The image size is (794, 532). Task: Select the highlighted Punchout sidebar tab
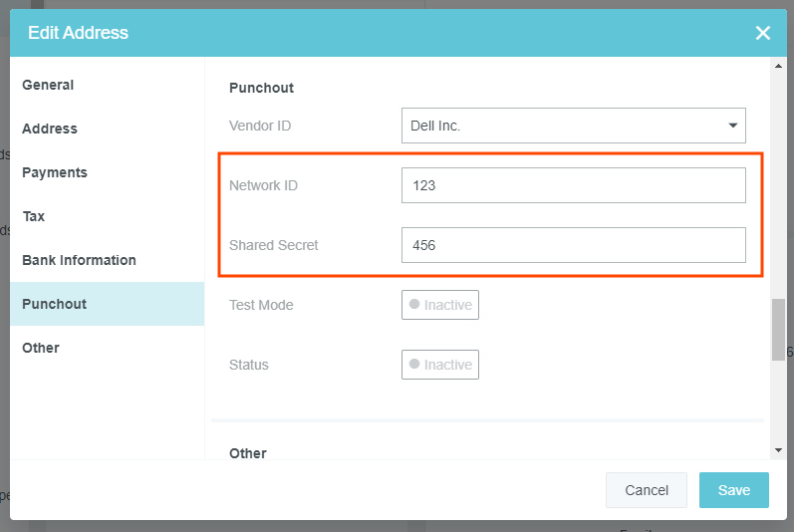point(55,304)
